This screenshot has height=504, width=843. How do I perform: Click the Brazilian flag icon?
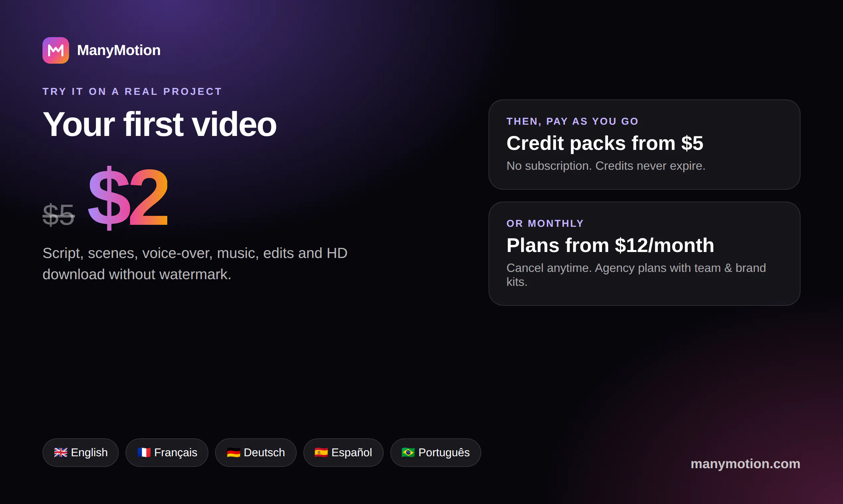(x=408, y=452)
